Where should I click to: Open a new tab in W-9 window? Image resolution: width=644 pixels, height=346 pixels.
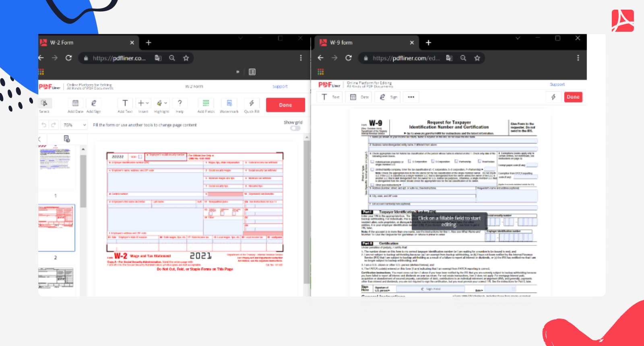[429, 43]
